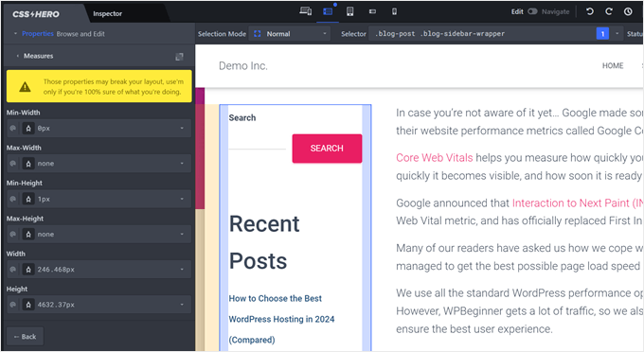
Task: Open the Height value dropdown arrow
Action: pyautogui.click(x=182, y=305)
